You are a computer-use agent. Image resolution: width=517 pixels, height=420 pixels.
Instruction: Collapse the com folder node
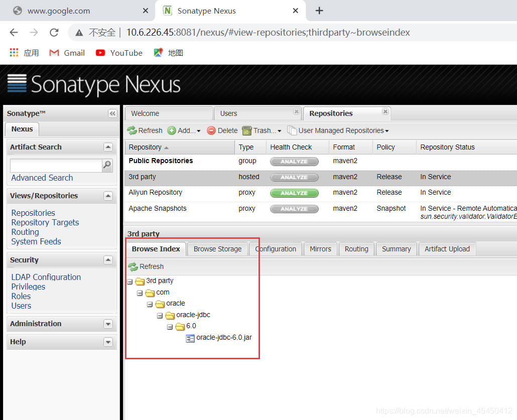tap(140, 293)
